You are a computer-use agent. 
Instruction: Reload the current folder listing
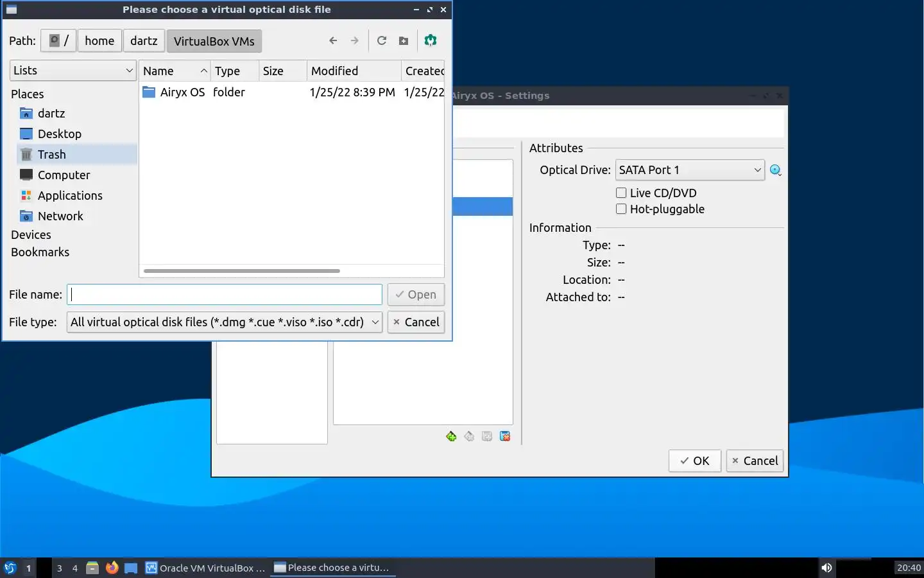[382, 40]
